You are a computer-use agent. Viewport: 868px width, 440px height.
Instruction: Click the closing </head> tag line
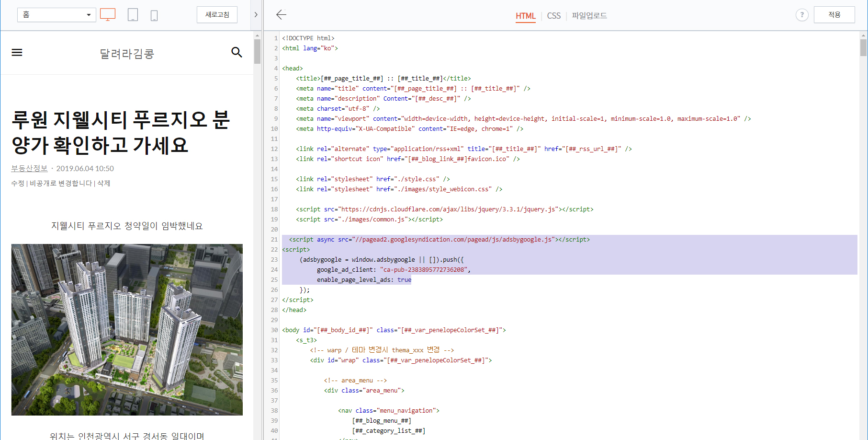(x=294, y=310)
